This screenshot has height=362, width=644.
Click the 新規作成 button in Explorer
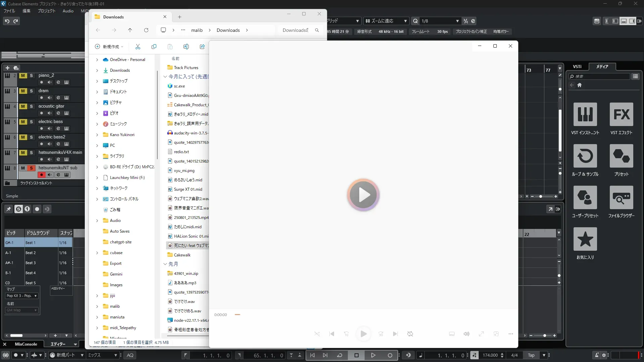(109, 47)
